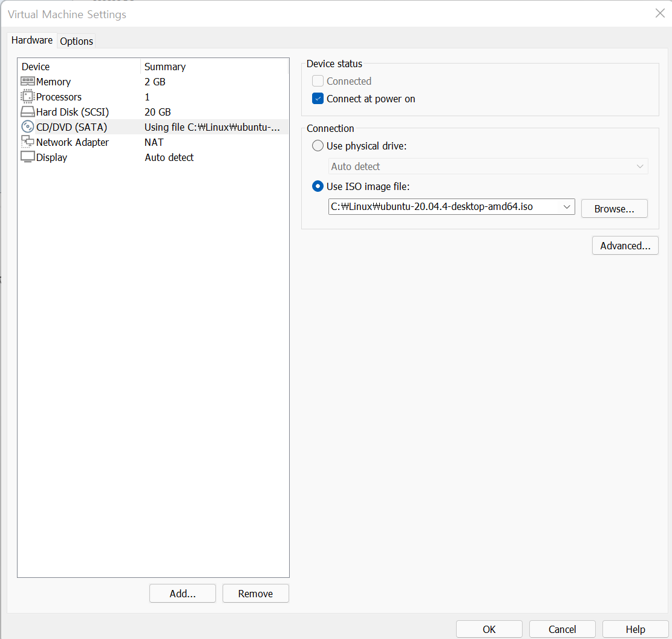This screenshot has width=672, height=639.
Task: Select the Hard Disk (SCSI) row label
Action: (73, 112)
